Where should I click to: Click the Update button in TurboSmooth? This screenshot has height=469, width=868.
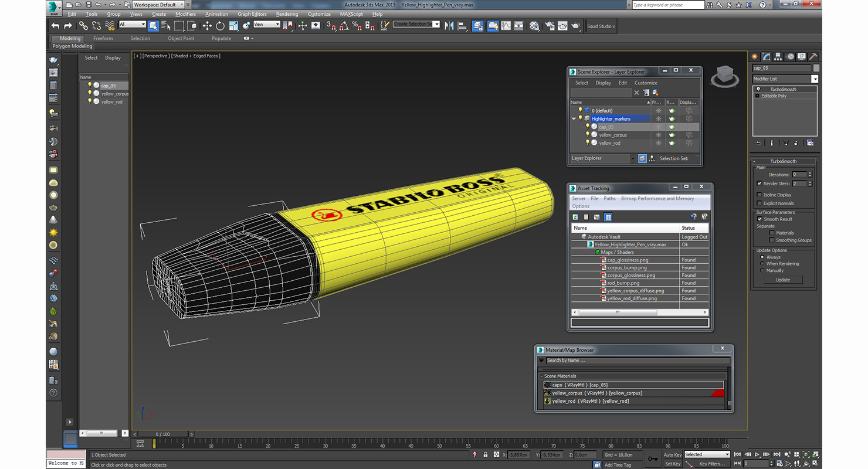click(783, 280)
